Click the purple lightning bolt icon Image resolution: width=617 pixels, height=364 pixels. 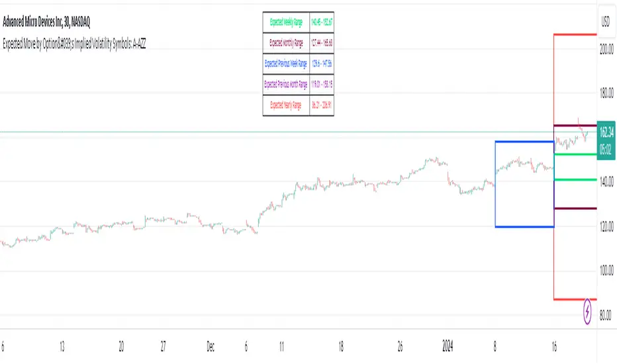(589, 310)
